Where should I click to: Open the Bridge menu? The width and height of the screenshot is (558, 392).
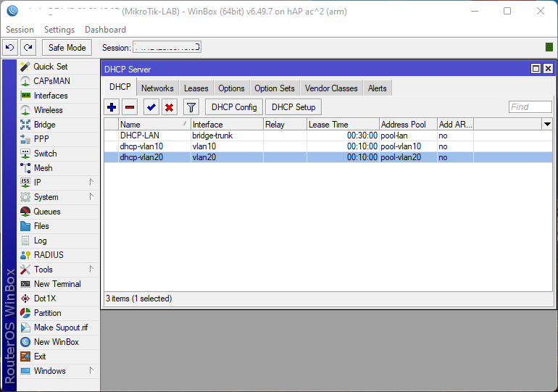59,125
